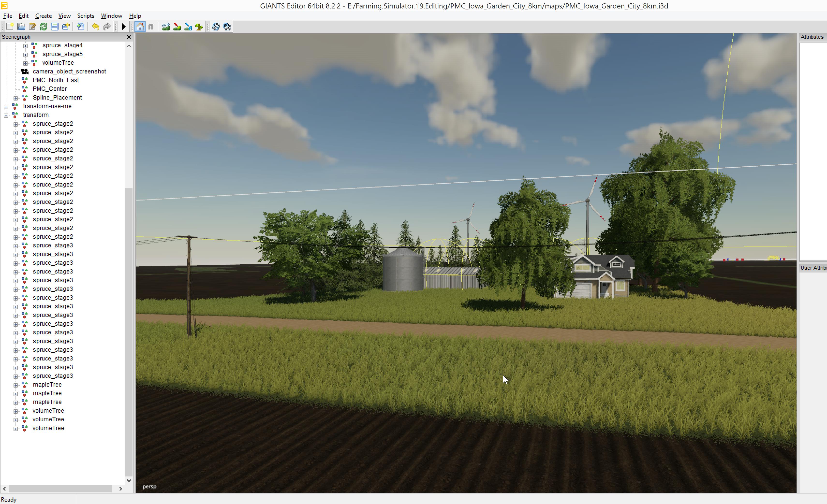
Task: Click the grey Redo arrow icon
Action: (x=107, y=27)
